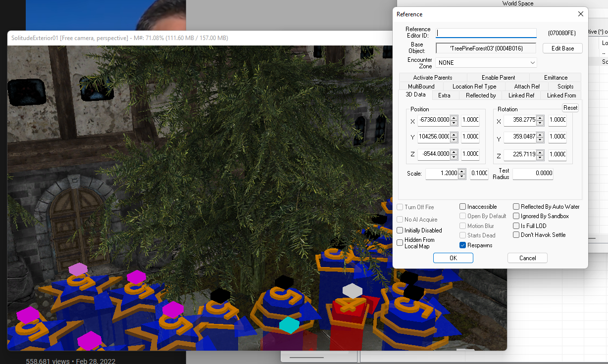
Task: Open the Emittance tab
Action: pyautogui.click(x=556, y=78)
